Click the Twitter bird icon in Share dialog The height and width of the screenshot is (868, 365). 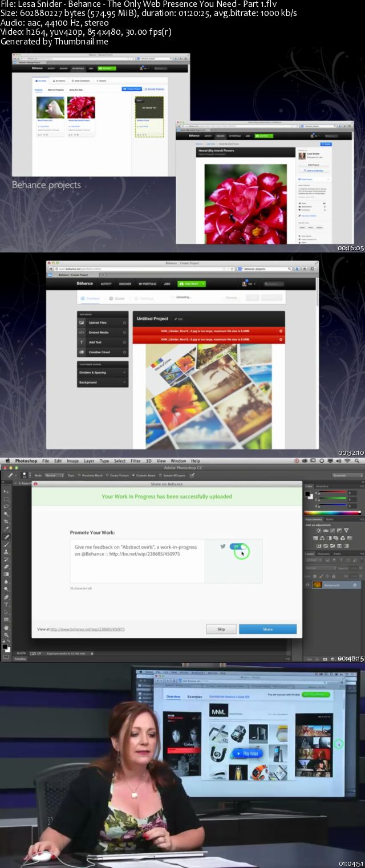223,546
